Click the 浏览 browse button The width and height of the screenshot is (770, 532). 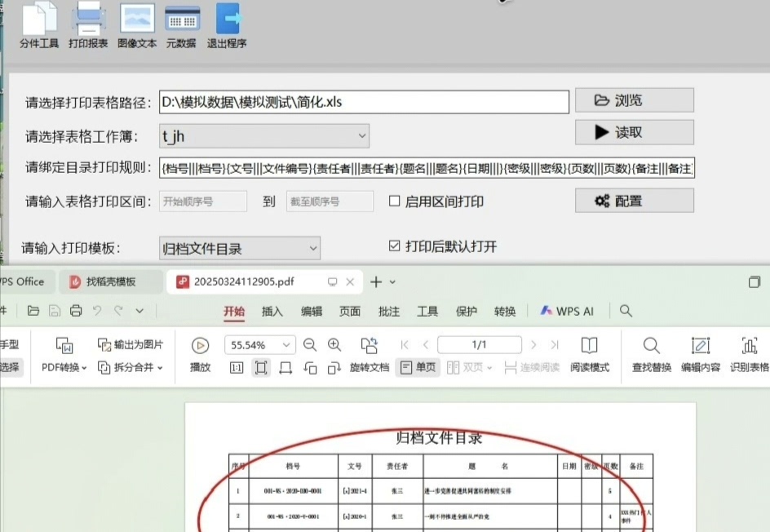[x=634, y=100]
